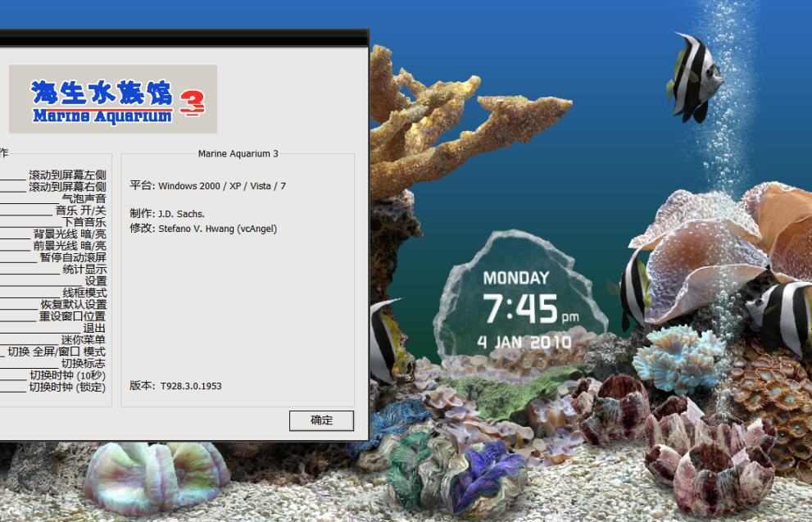The image size is (812, 522).
Task: Select the 线框模式 entry
Action: pyautogui.click(x=84, y=293)
